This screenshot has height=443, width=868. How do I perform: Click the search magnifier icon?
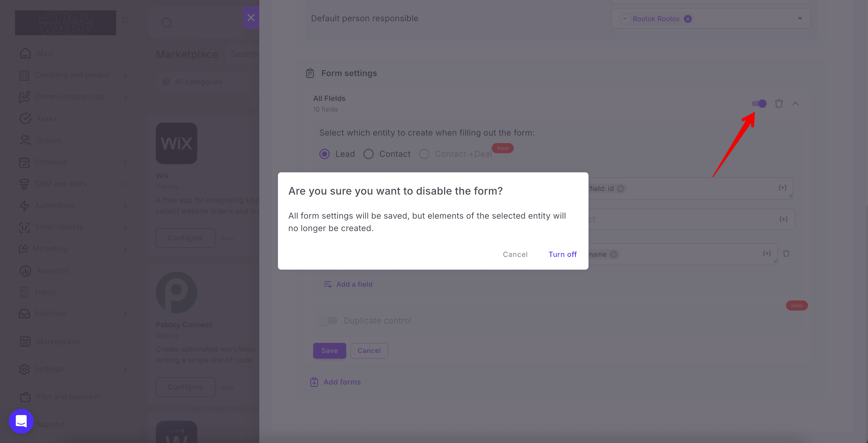pyautogui.click(x=166, y=23)
